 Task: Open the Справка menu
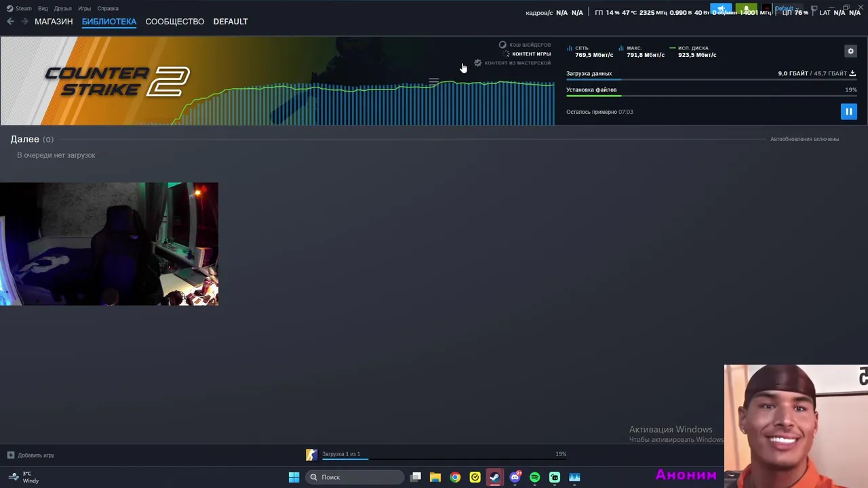108,9
